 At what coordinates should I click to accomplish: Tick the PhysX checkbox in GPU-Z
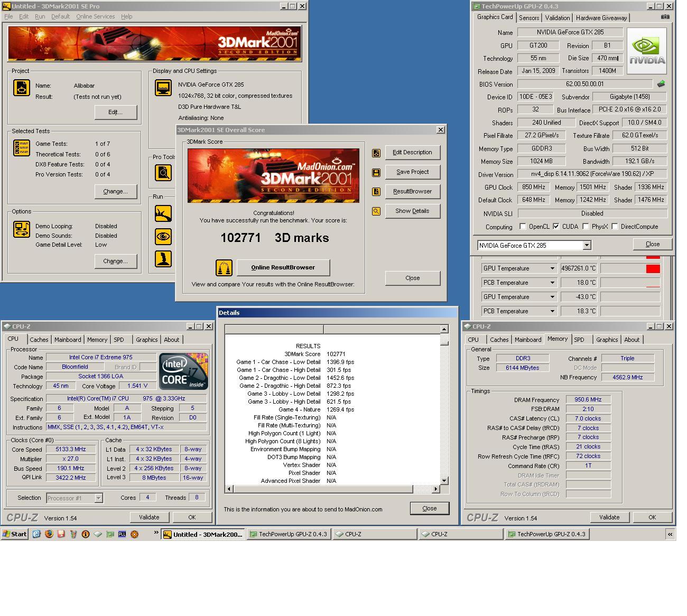tap(586, 227)
